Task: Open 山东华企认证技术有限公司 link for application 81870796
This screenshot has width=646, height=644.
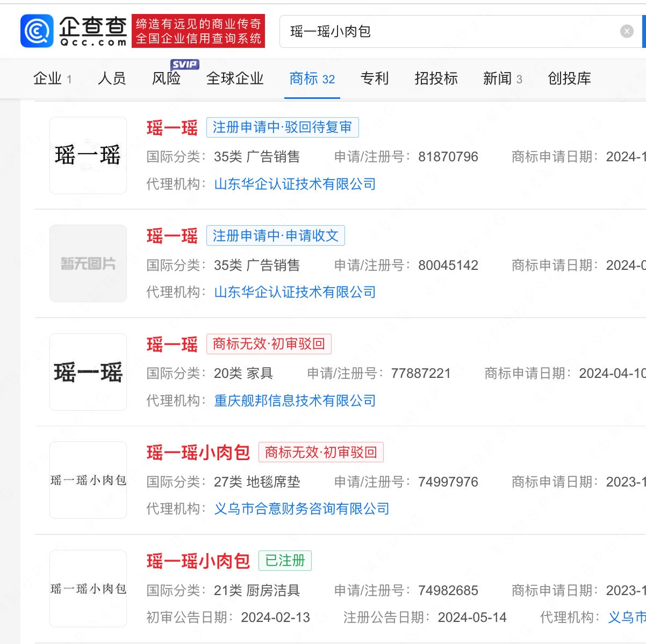Action: coord(295,184)
